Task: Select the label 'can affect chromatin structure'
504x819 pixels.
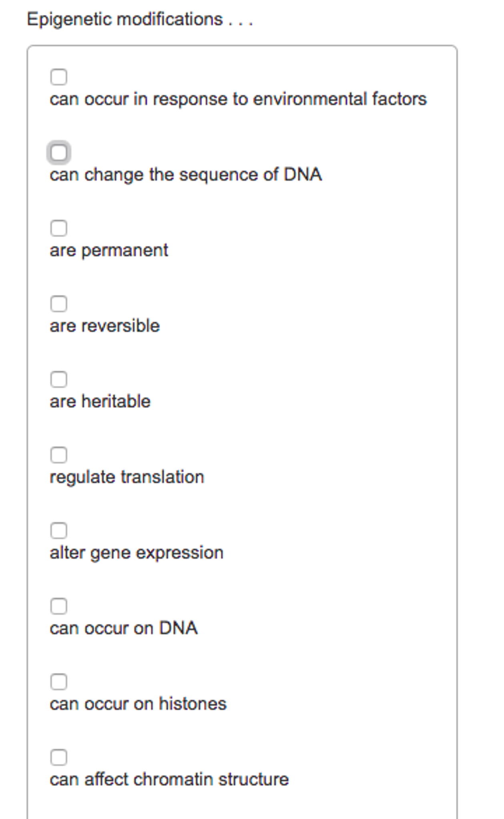Action: [x=170, y=778]
